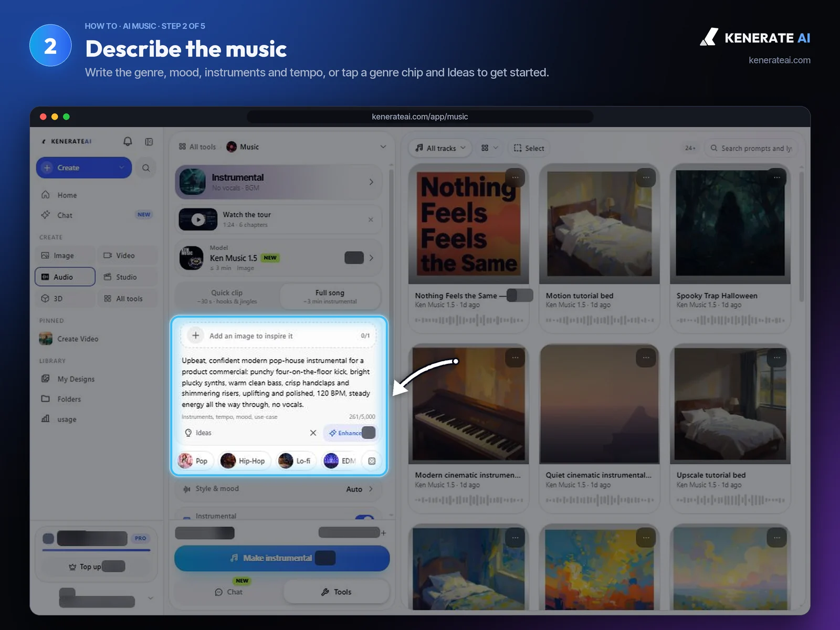Open the Spooky Trap Halloween track thumbnail

(x=730, y=224)
